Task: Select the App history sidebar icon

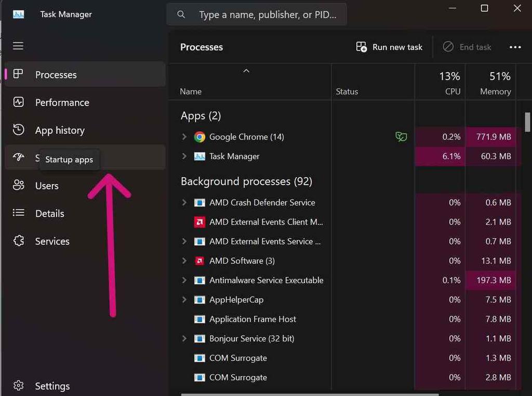Action: click(x=18, y=130)
